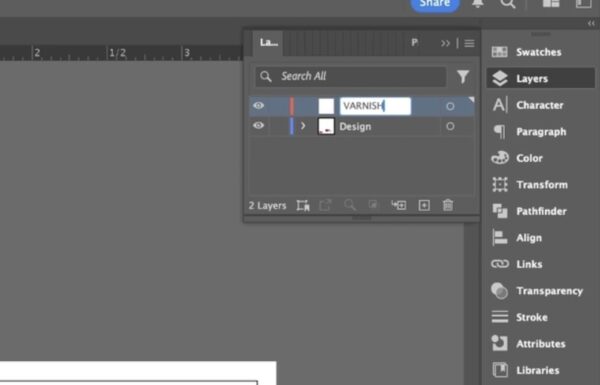Image resolution: width=600 pixels, height=385 pixels.
Task: Open the search icon in top bar
Action: 508,3
